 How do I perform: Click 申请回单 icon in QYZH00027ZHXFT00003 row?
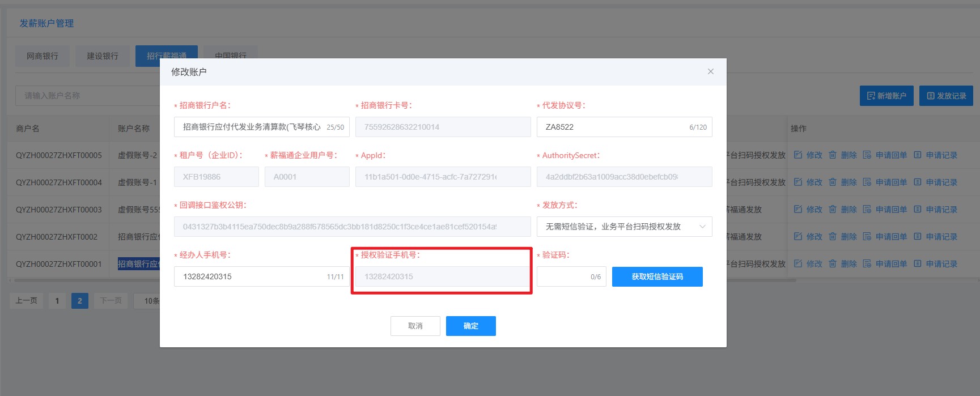(867, 209)
